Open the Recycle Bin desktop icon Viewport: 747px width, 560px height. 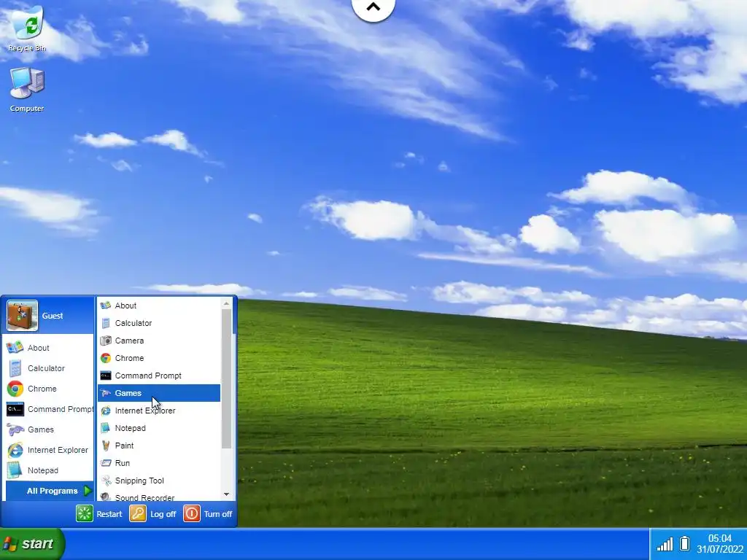[27, 28]
